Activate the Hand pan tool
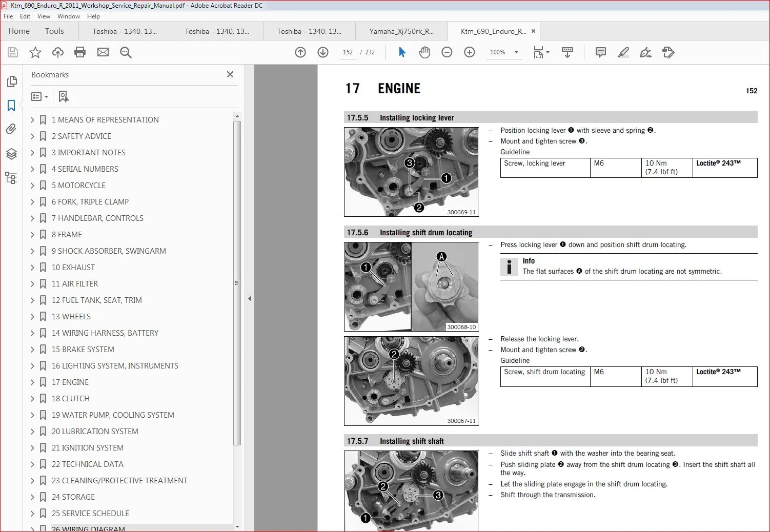 point(424,52)
